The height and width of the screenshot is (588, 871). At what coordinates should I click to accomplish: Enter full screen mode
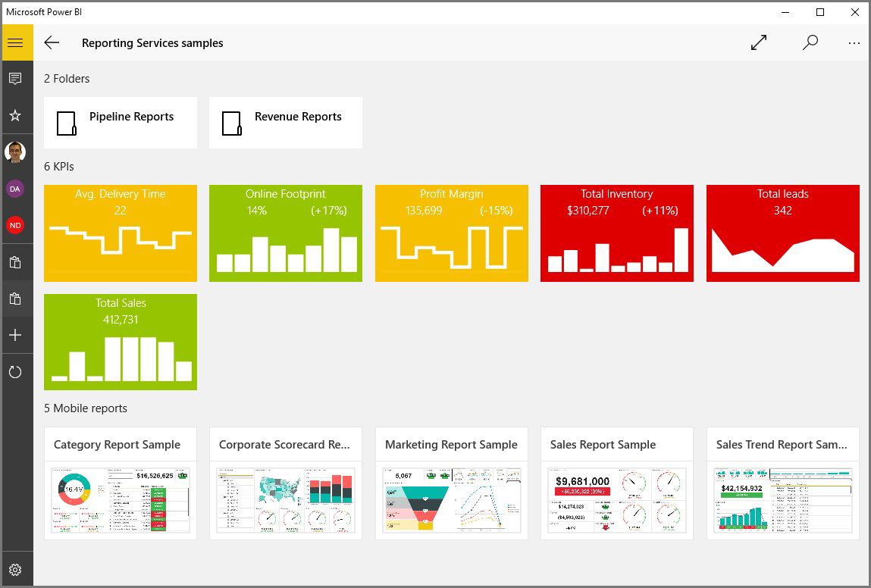[x=759, y=43]
